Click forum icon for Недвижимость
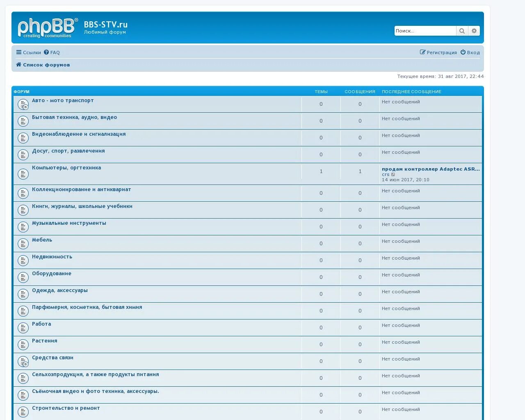This screenshot has height=420, width=525. point(23,260)
